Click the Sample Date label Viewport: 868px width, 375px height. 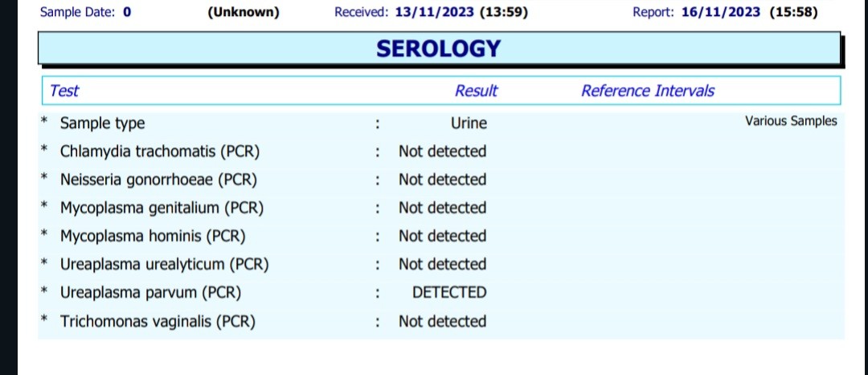coord(77,12)
